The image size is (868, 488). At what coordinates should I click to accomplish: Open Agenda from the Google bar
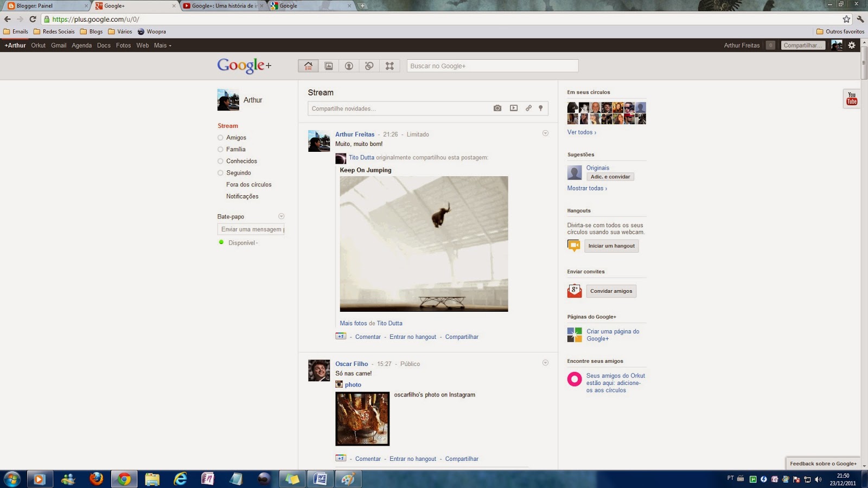pyautogui.click(x=81, y=46)
